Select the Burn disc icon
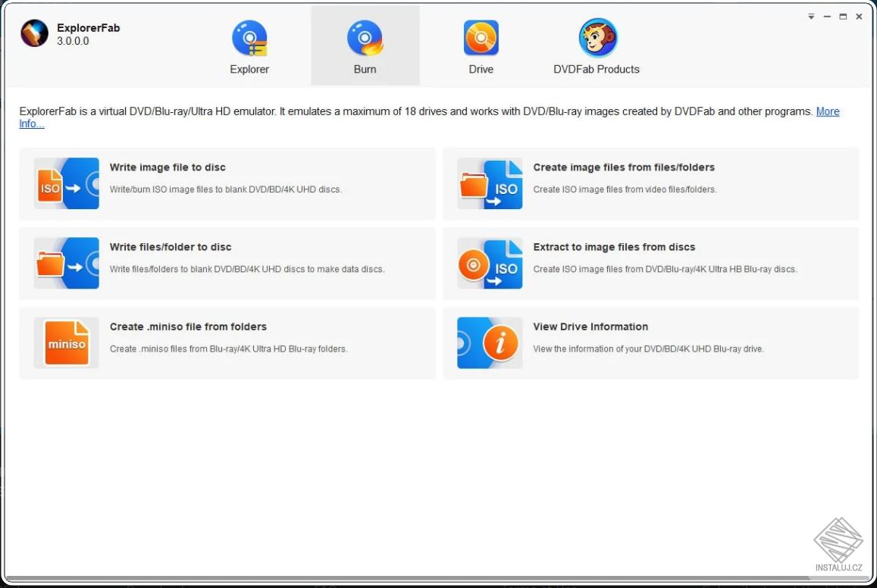Screen dimensions: 877x588 coord(365,38)
